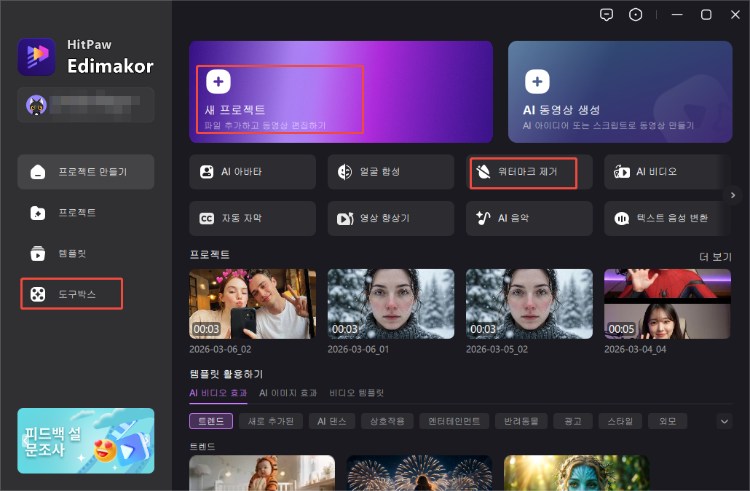Open 프로젝트 in the sidebar
The image size is (750, 491).
(x=86, y=213)
